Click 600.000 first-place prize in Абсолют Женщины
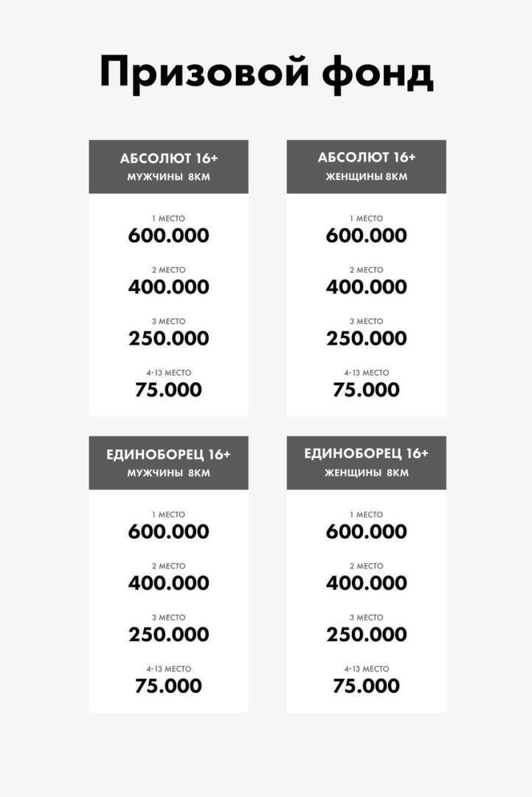The height and width of the screenshot is (797, 532). tap(366, 236)
